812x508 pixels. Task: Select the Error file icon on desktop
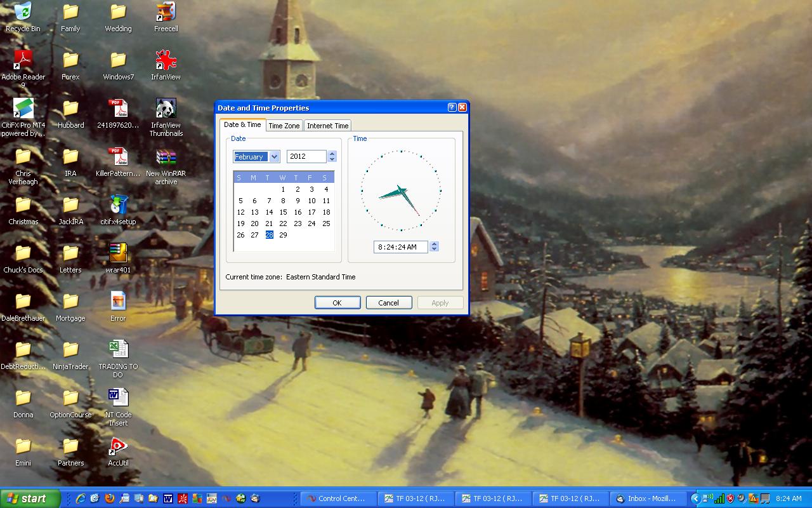click(118, 307)
